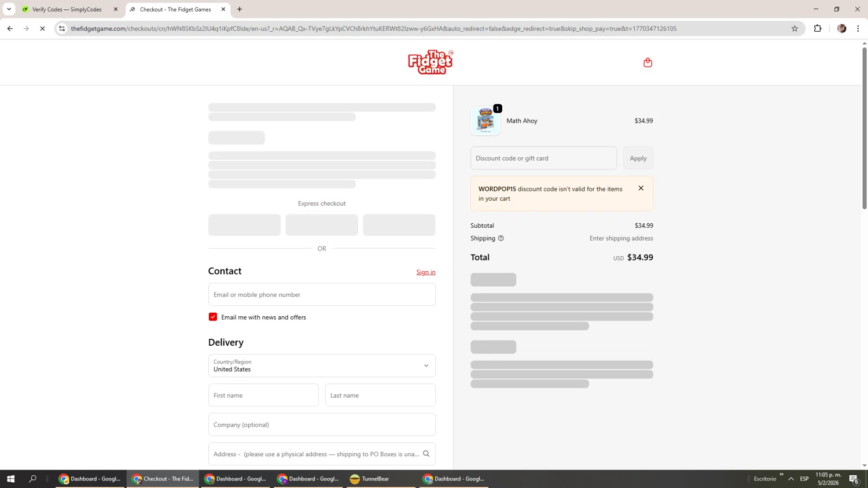Expand the Escritorio toolbar chevron
Viewport: 868px width, 488px height.
click(x=781, y=475)
